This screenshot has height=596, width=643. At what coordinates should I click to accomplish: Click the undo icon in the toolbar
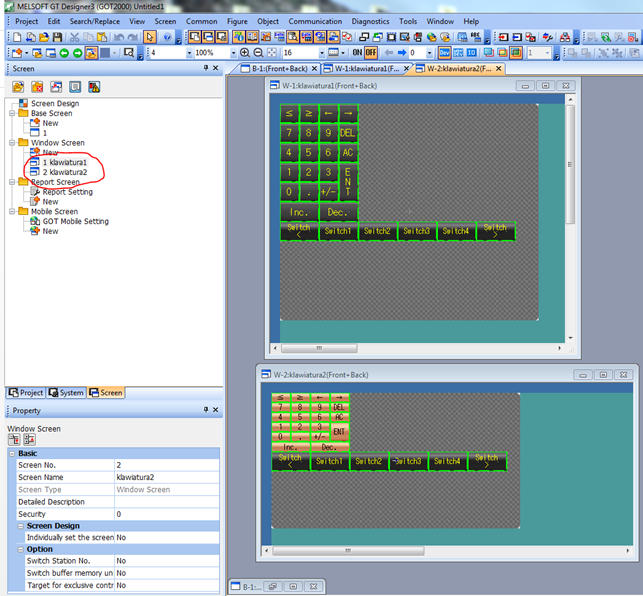(x=118, y=37)
